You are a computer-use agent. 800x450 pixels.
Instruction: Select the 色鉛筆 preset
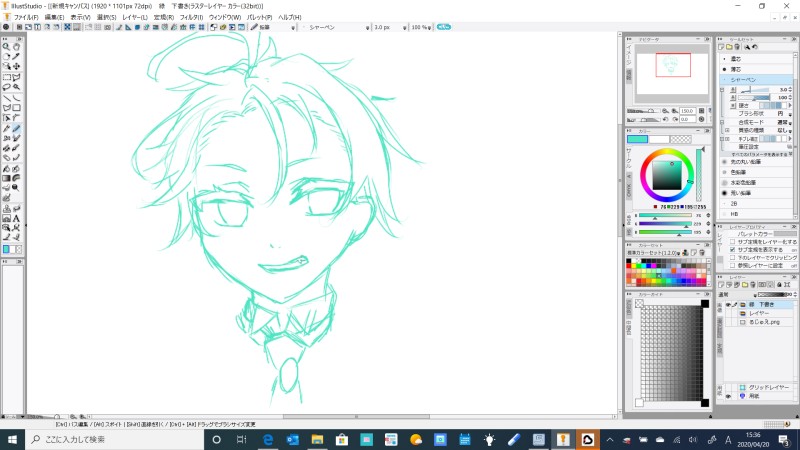pyautogui.click(x=756, y=172)
